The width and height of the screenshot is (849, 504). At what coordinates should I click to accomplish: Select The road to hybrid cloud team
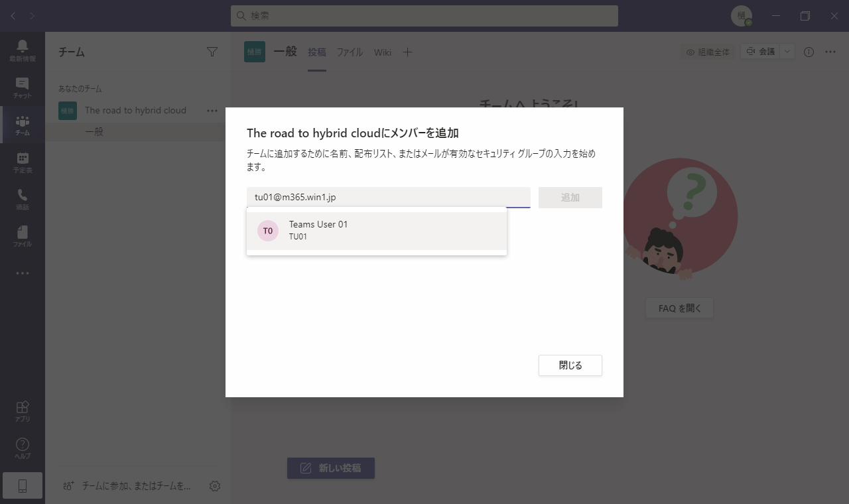point(135,111)
